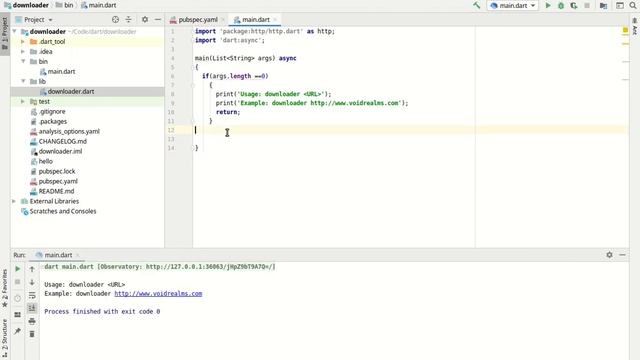Open the Observatory URL in console
This screenshot has height=360, width=640.
pos(210,267)
